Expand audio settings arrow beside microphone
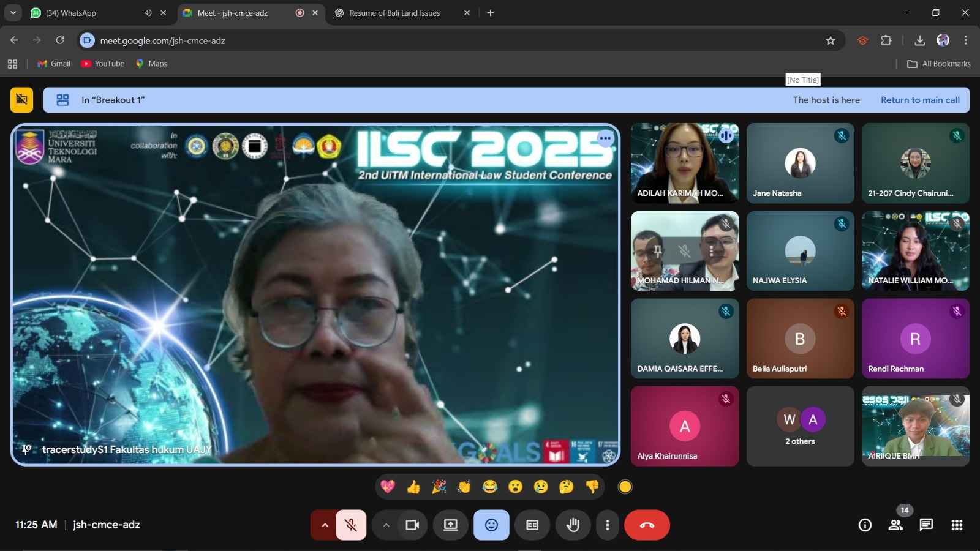Image resolution: width=980 pixels, height=551 pixels. [x=325, y=525]
